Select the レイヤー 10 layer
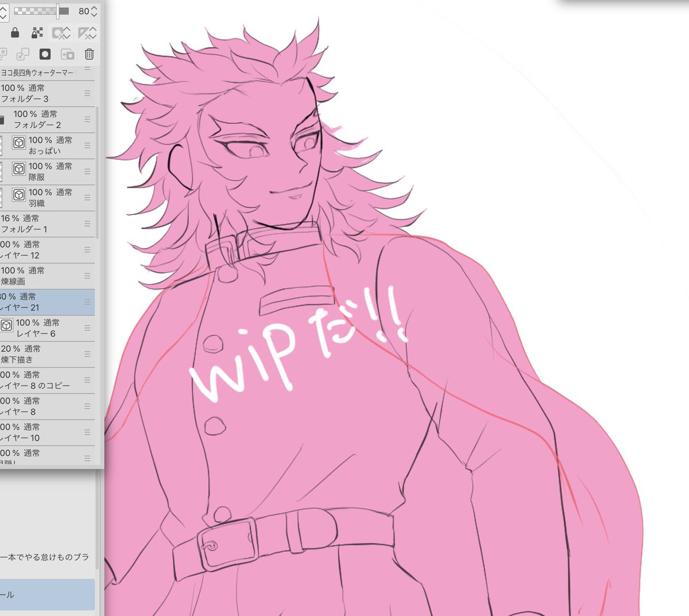The width and height of the screenshot is (689, 616). point(47,432)
